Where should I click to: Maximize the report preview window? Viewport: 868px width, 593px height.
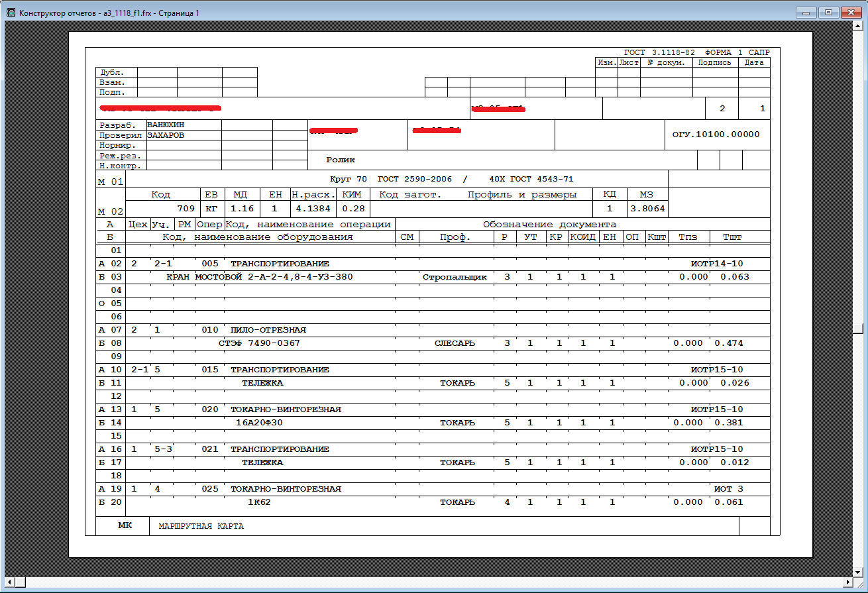pos(827,12)
